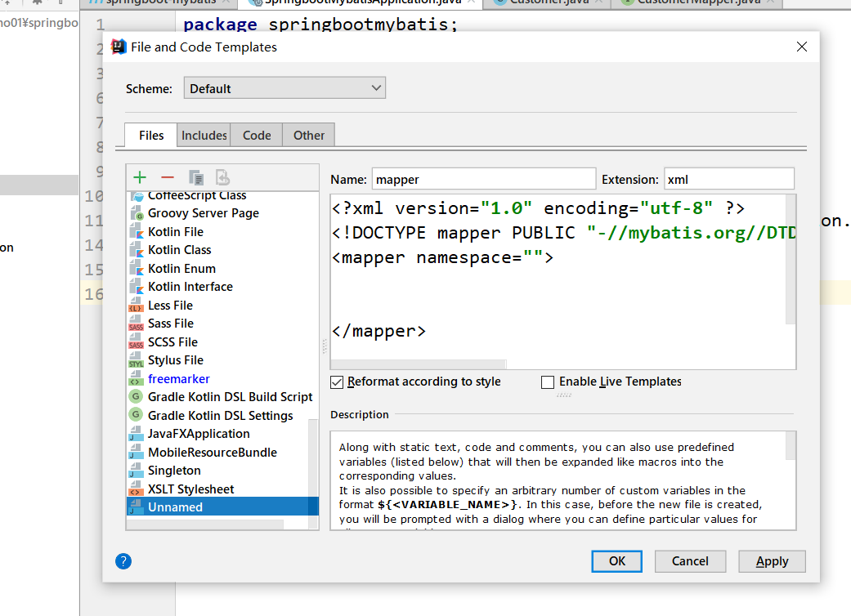Click the green plus Create Template icon
This screenshot has width=851, height=616.
[140, 177]
